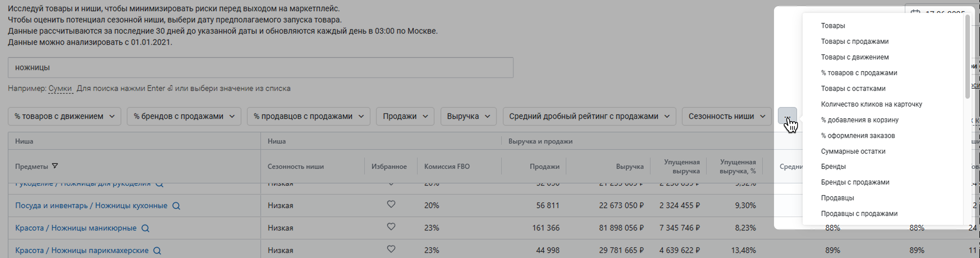Click the search icon beside Ножницы маникюрные
Screen dimensions: 980x258
tap(145, 228)
